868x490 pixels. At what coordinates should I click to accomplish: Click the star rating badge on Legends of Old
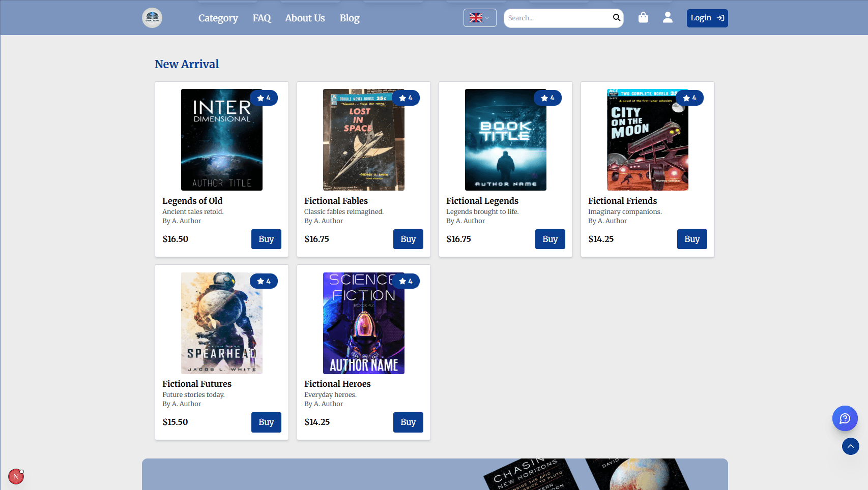pos(264,98)
